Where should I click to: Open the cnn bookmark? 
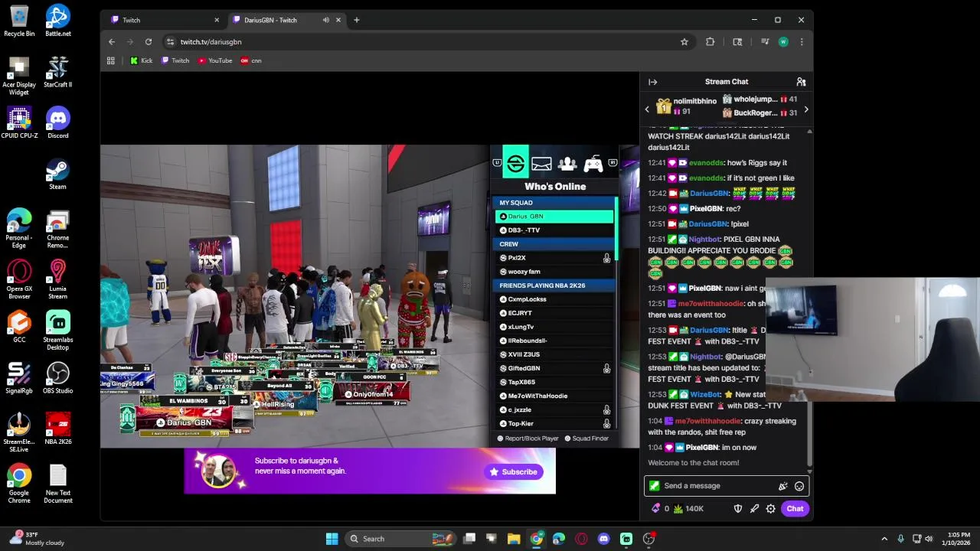[x=251, y=60]
